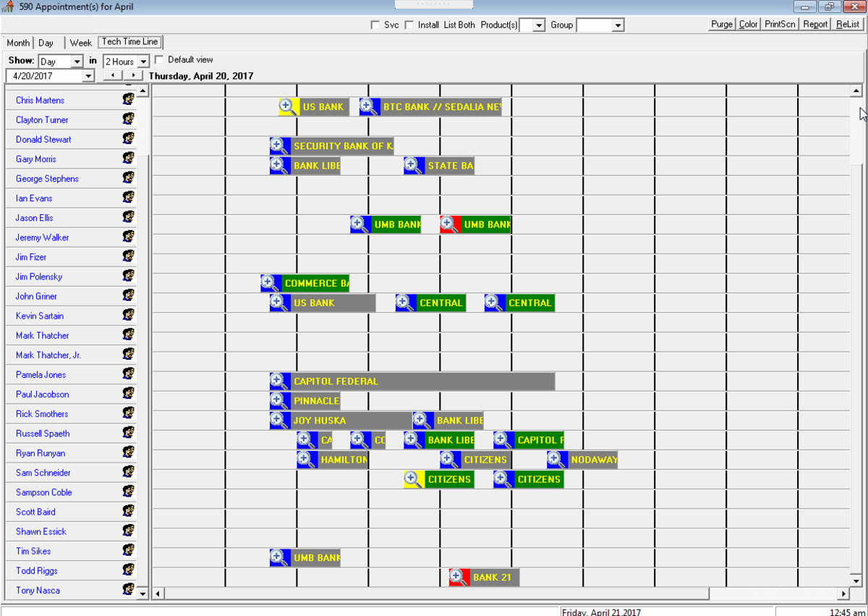
Task: Click technician icon beside Jason Ellis
Action: pos(129,216)
